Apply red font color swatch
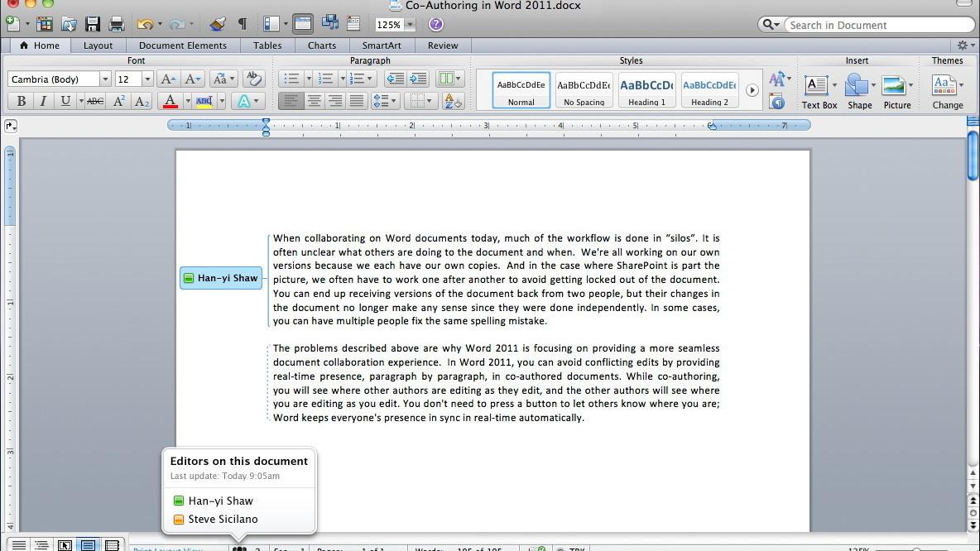980x551 pixels. (170, 101)
